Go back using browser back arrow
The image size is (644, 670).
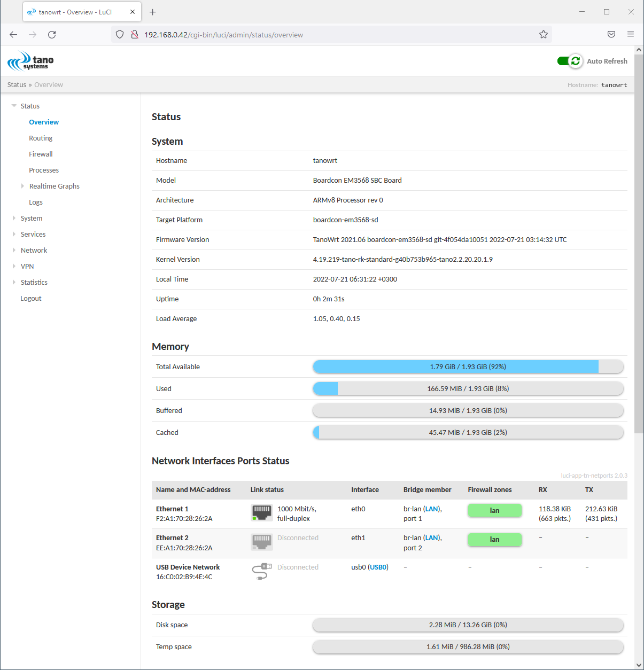(x=13, y=35)
